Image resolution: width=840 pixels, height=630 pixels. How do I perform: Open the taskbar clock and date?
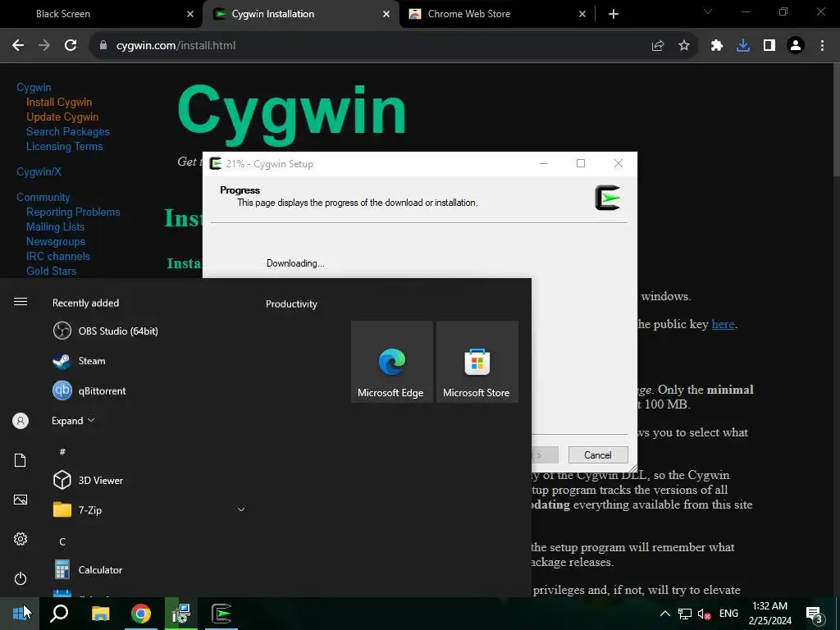769,614
